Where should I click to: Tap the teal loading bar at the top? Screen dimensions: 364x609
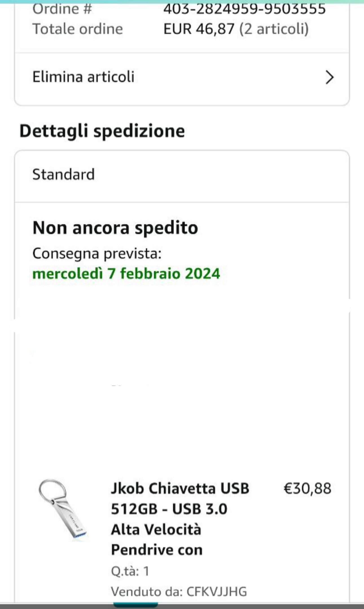182,1
